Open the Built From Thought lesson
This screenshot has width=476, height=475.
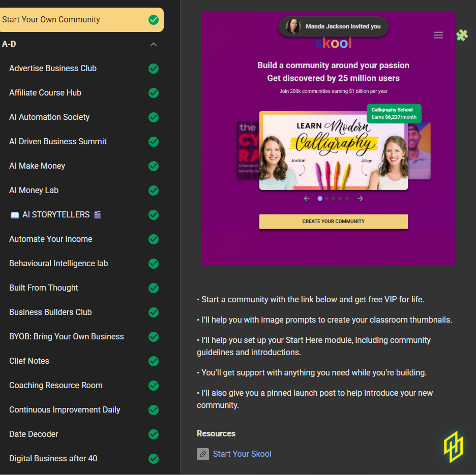pyautogui.click(x=44, y=288)
